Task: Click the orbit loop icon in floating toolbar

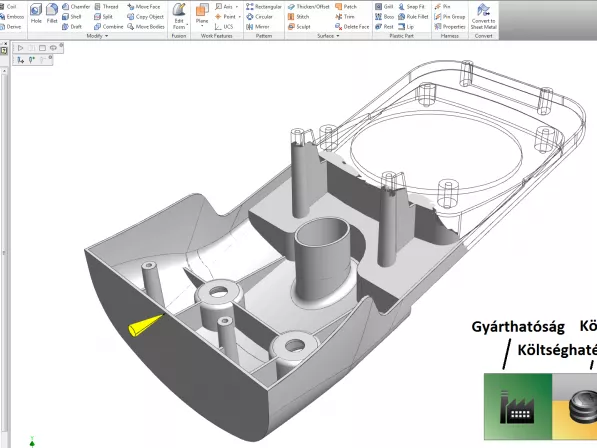Action: pos(53,48)
